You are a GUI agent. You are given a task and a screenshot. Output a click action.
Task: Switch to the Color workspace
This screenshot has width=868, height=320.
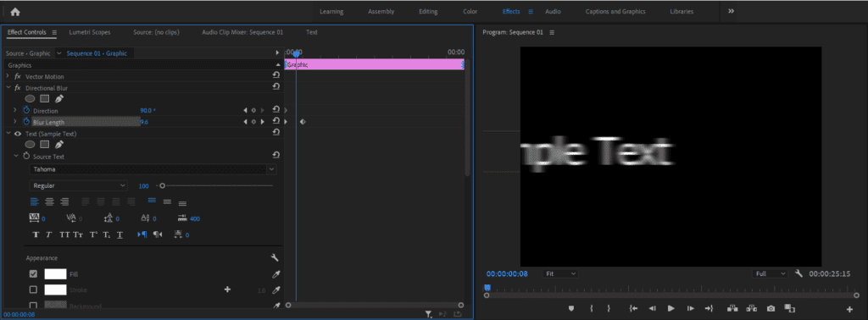[x=470, y=12]
